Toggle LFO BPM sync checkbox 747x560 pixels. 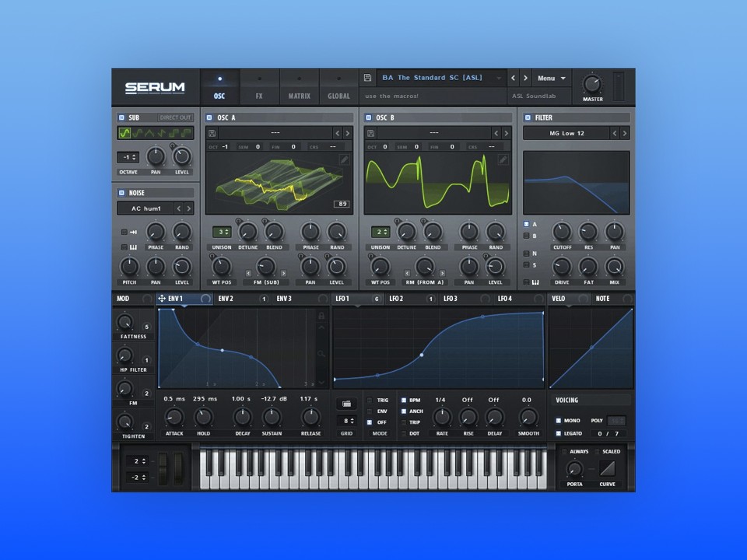[404, 400]
